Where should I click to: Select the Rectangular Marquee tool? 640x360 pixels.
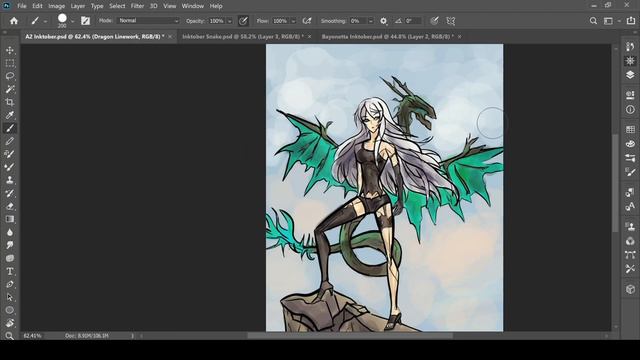(x=10, y=63)
